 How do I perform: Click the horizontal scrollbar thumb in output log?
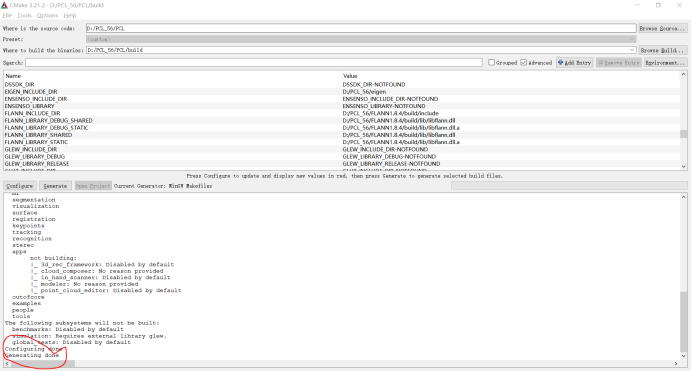tap(43, 364)
